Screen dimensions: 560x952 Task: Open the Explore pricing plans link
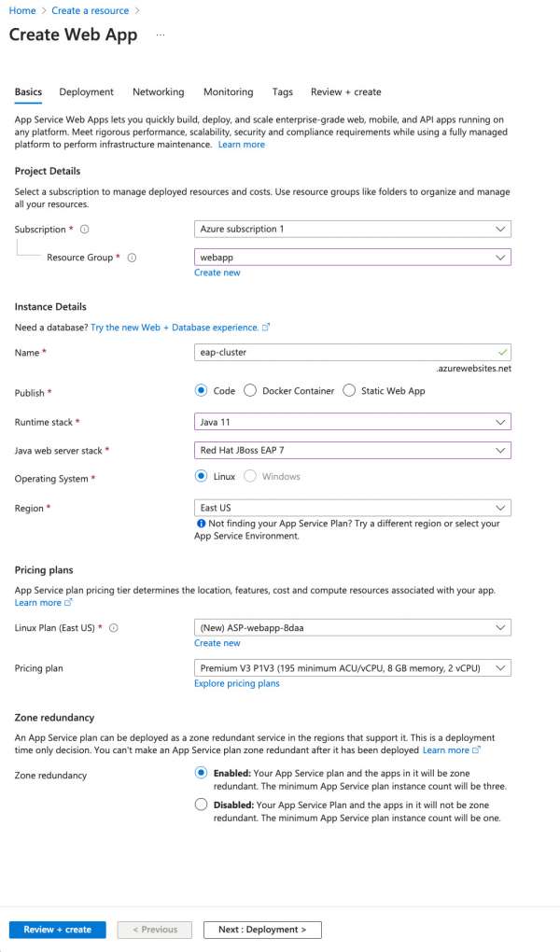point(236,683)
